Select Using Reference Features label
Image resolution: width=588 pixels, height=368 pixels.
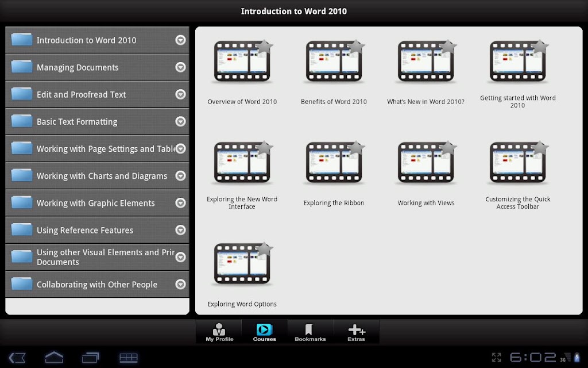[85, 230]
